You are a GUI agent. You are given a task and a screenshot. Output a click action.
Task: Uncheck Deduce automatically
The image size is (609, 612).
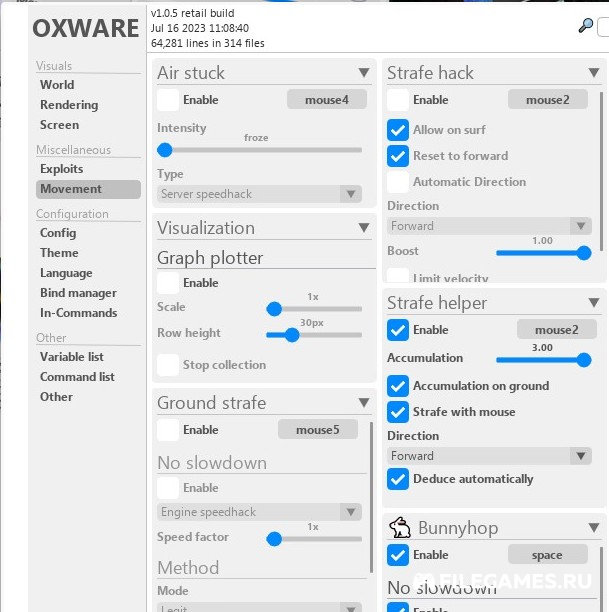398,479
